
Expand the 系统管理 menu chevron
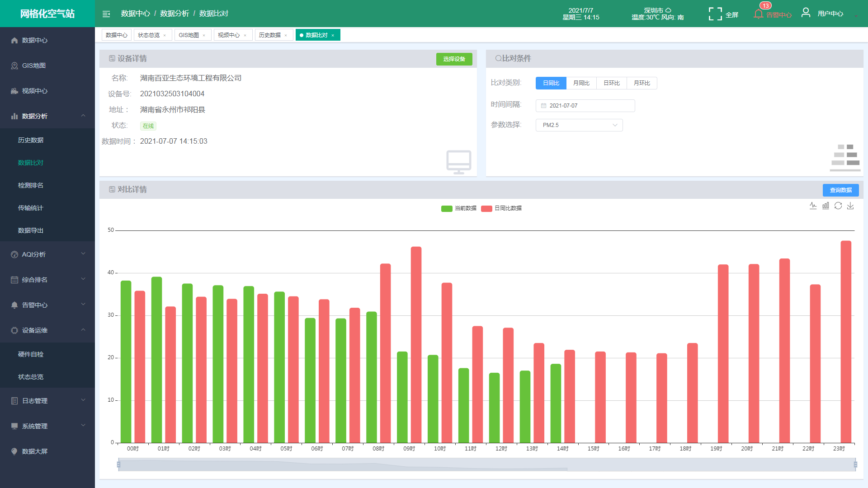[83, 426]
